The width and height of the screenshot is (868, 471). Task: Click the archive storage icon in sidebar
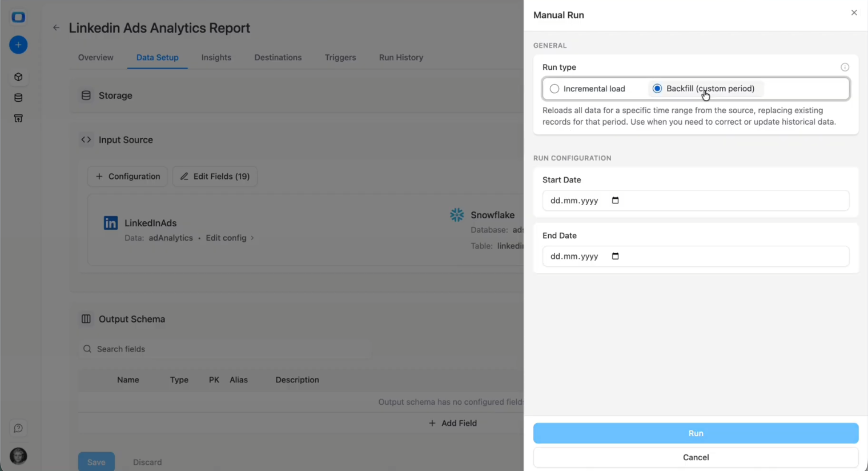pos(18,118)
